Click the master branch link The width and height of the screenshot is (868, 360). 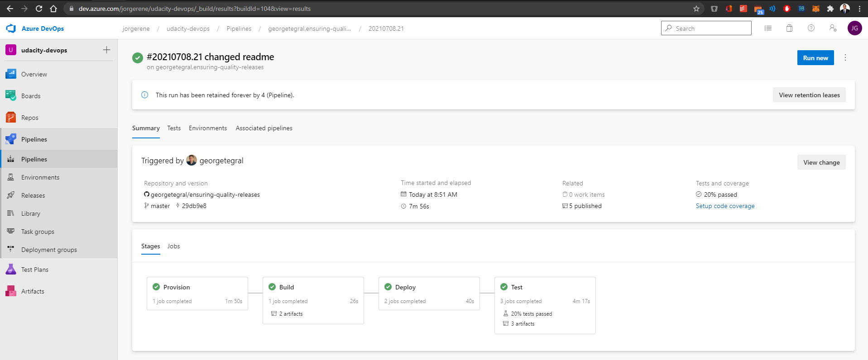(x=160, y=206)
